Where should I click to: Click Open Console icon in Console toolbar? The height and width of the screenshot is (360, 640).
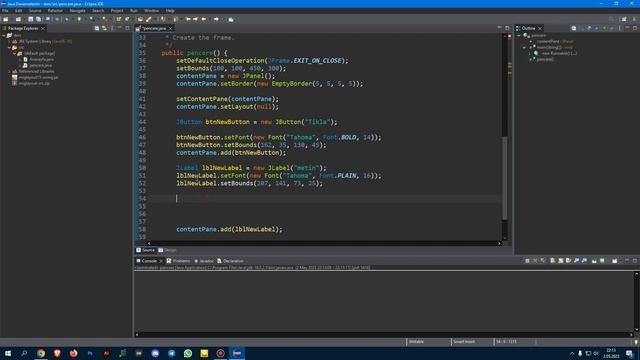click(615, 260)
